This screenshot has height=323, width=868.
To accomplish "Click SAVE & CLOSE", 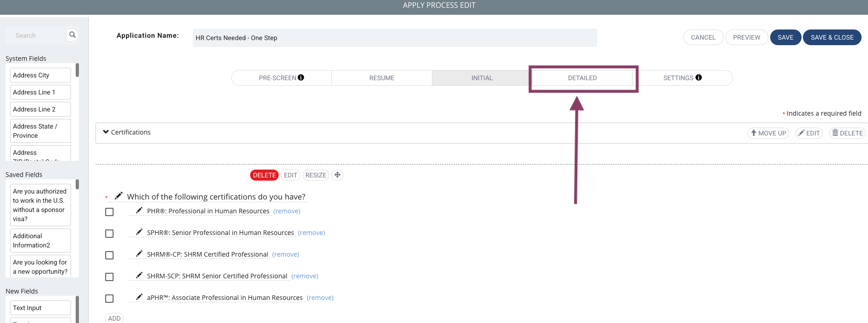I will pyautogui.click(x=832, y=37).
